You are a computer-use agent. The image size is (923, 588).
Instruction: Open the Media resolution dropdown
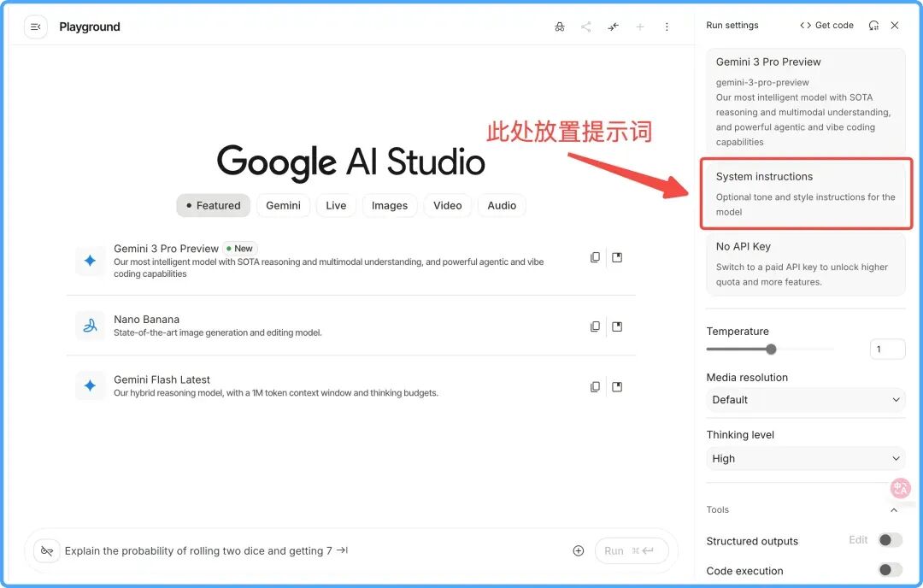click(805, 399)
